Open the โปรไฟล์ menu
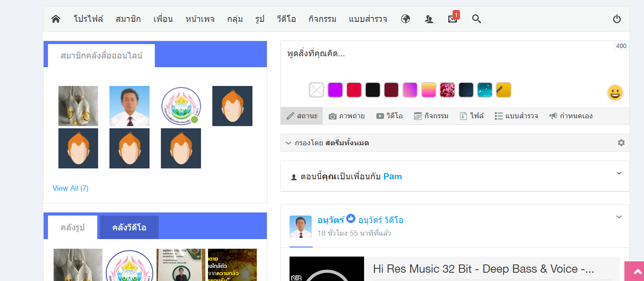Image resolution: width=644 pixels, height=281 pixels. pyautogui.click(x=89, y=19)
